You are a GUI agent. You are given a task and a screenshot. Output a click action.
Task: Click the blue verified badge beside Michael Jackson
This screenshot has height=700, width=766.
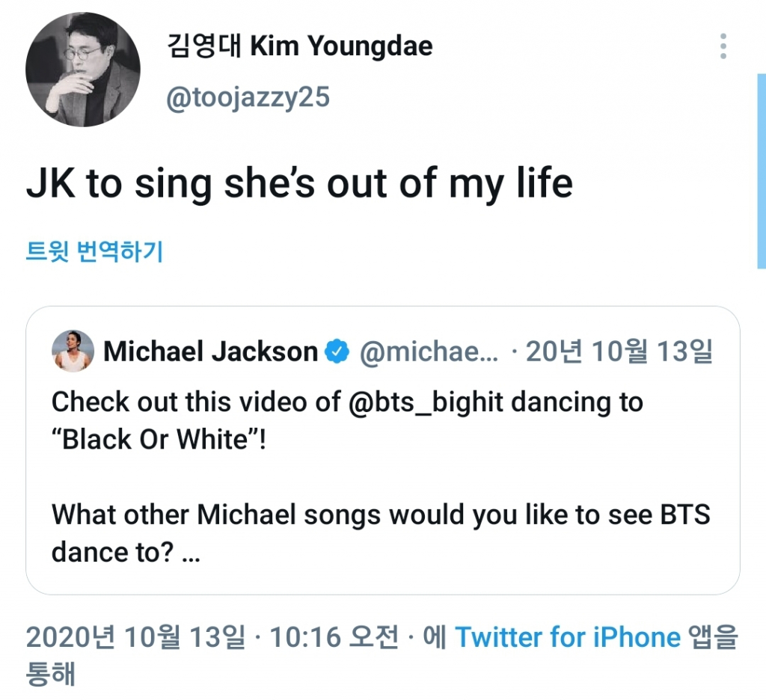point(340,351)
